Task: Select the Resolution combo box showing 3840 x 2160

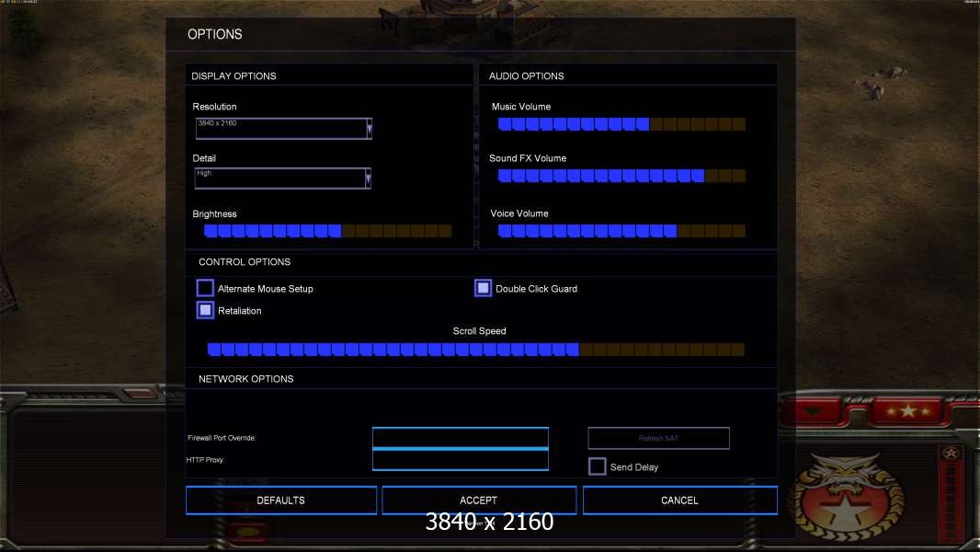Action: click(x=284, y=129)
